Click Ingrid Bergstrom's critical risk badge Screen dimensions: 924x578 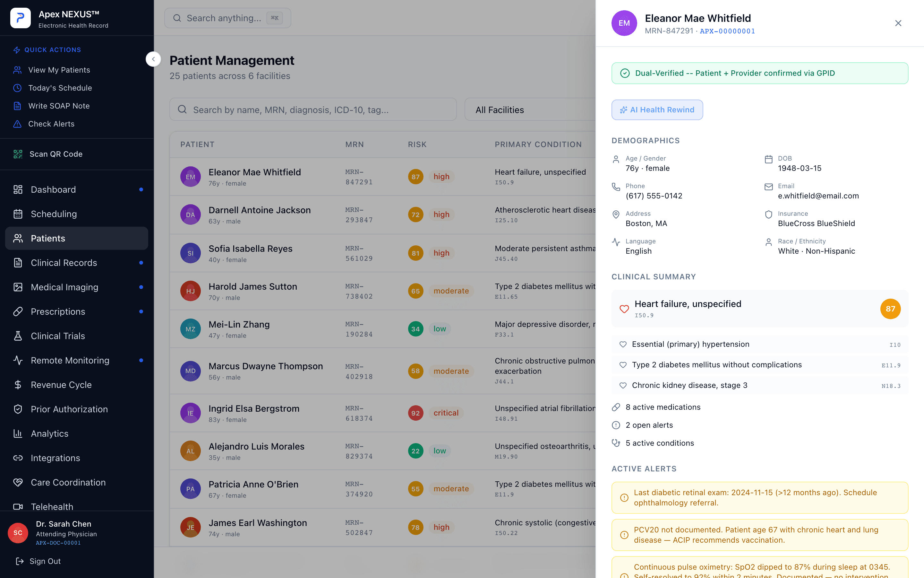pyautogui.click(x=446, y=413)
